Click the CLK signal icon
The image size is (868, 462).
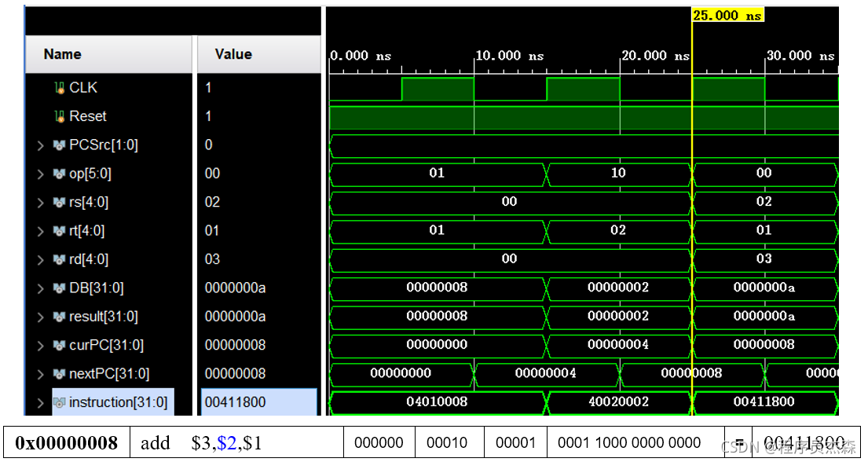click(58, 88)
